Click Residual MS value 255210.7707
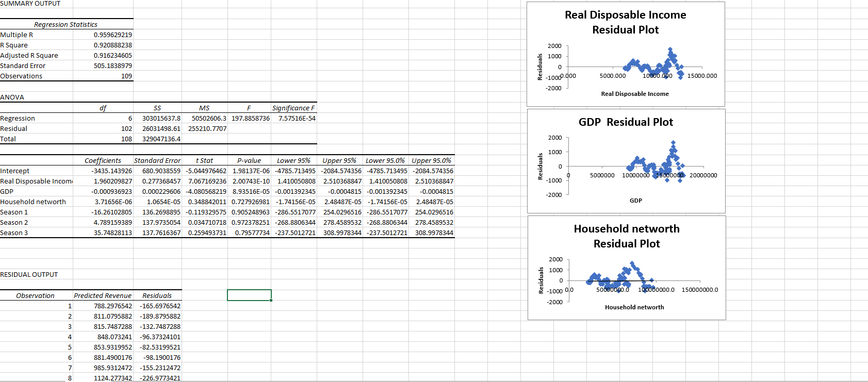 coord(207,129)
